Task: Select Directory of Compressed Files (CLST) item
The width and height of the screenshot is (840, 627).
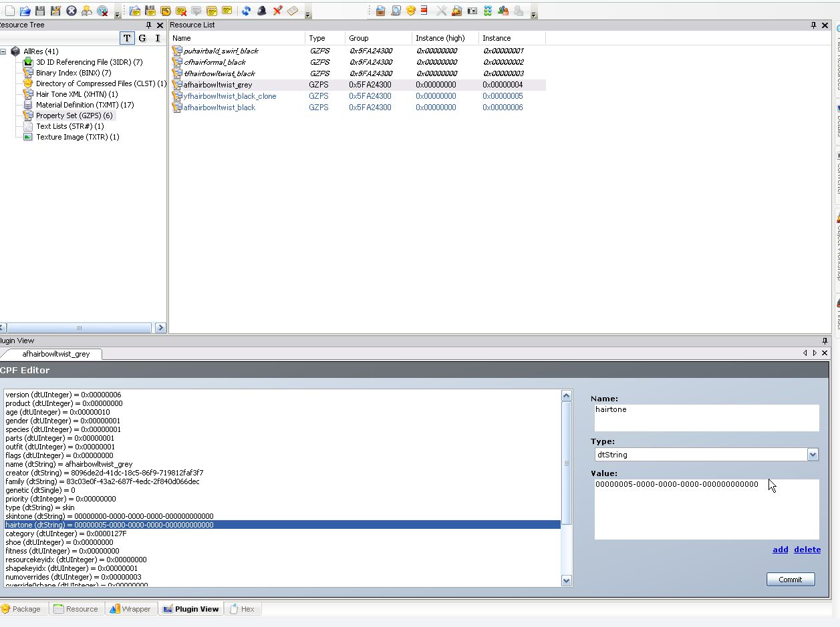Action: (x=101, y=83)
